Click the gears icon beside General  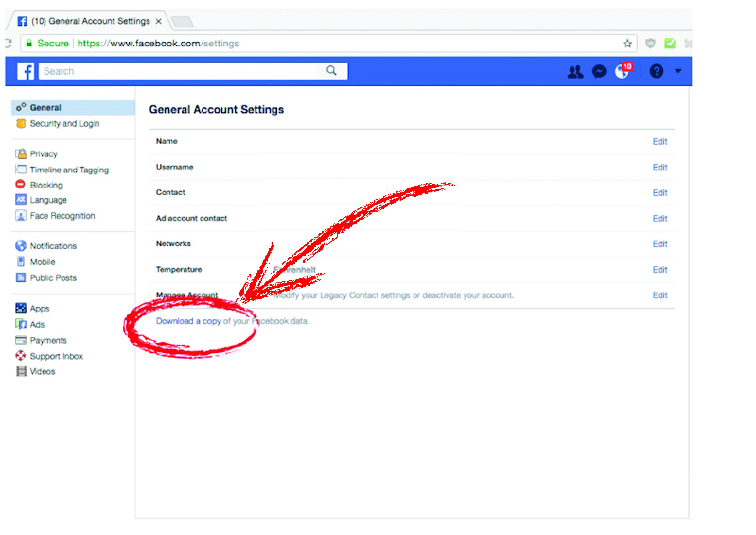point(21,107)
